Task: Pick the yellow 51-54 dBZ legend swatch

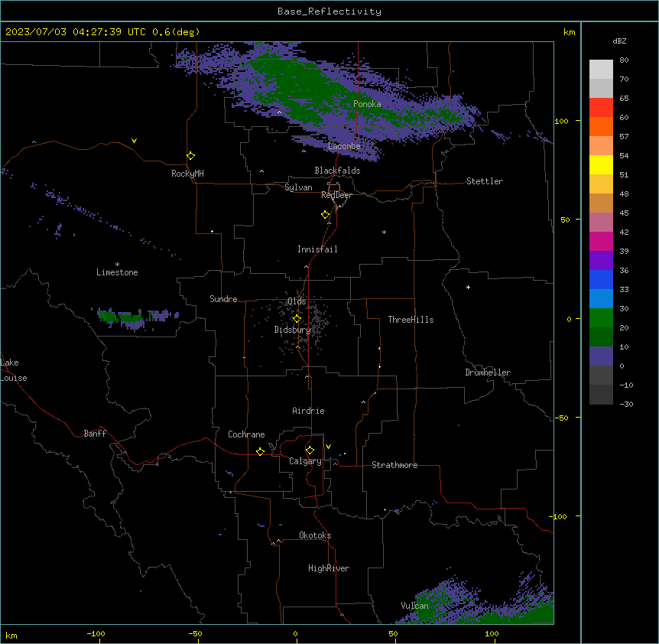Action: 601,164
